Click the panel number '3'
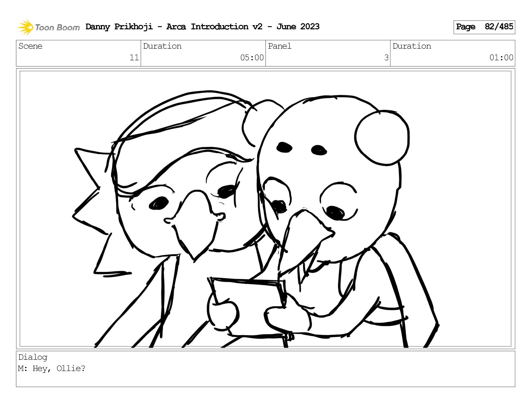This screenshot has width=532, height=411. (386, 58)
